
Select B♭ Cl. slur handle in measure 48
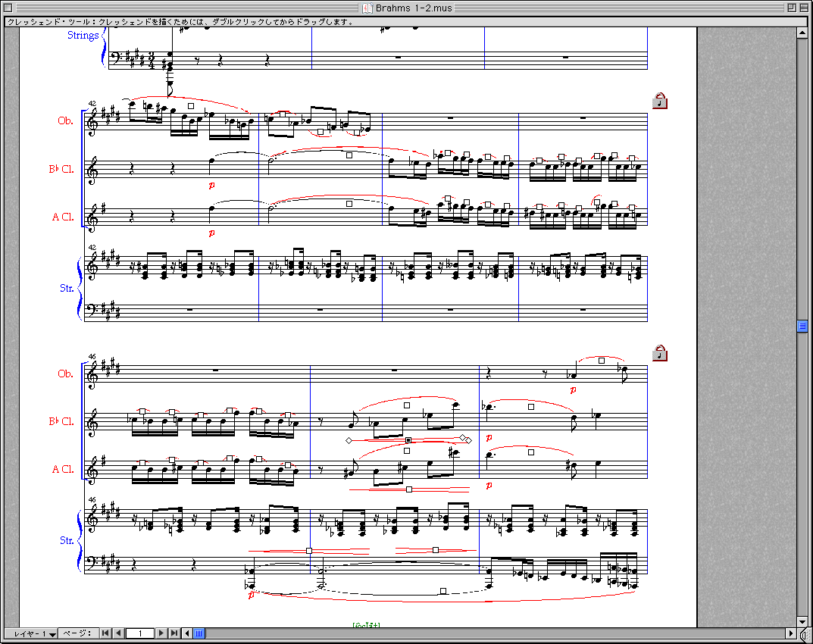pos(531,407)
